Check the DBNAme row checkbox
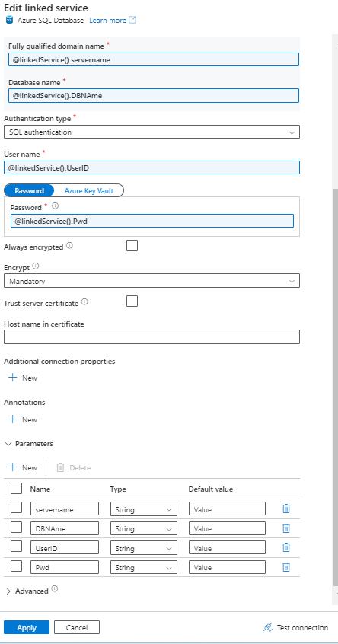 [x=17, y=527]
